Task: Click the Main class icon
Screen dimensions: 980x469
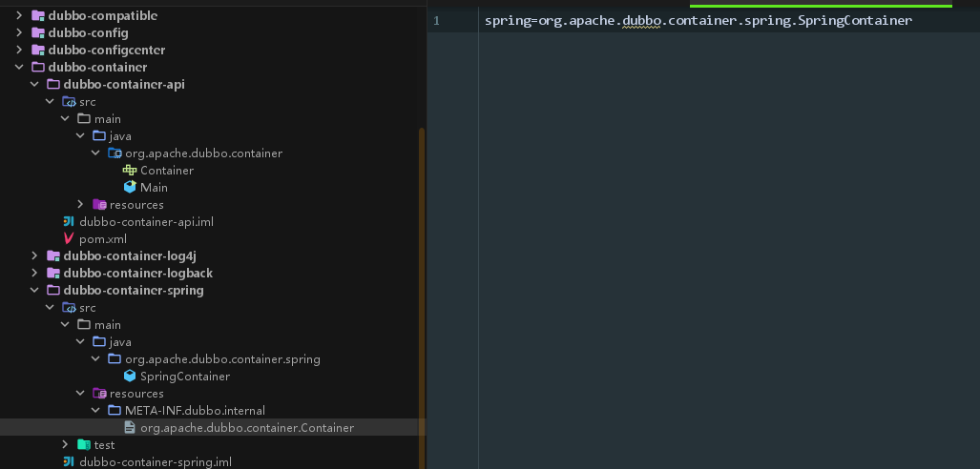Action: 130,188
